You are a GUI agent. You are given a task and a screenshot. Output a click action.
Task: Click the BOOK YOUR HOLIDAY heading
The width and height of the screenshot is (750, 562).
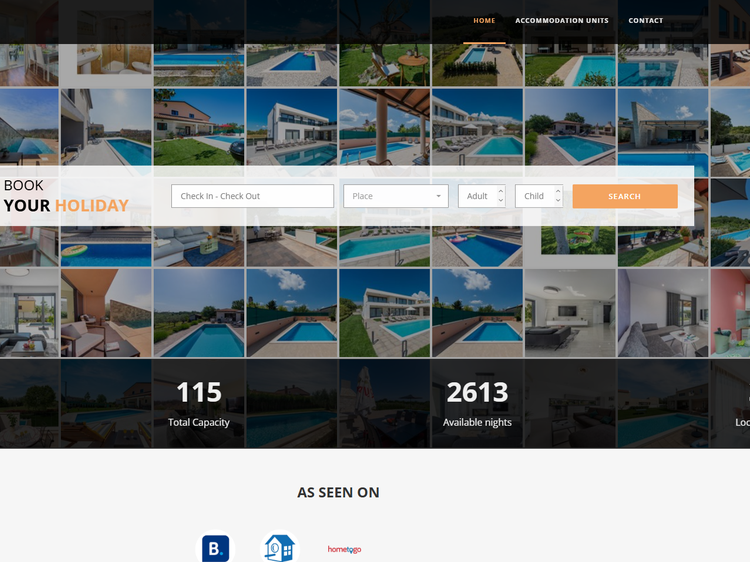[66, 196]
